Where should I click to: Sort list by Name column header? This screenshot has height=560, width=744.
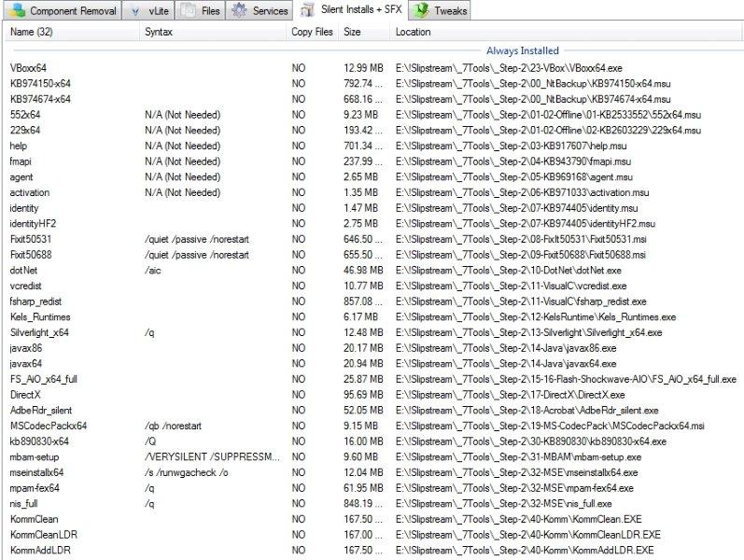(x=32, y=32)
